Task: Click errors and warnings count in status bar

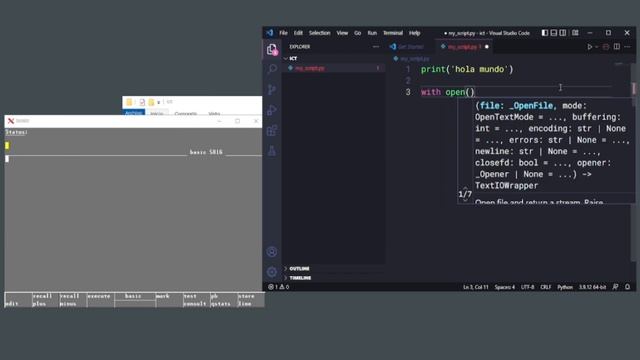Action: (x=278, y=287)
